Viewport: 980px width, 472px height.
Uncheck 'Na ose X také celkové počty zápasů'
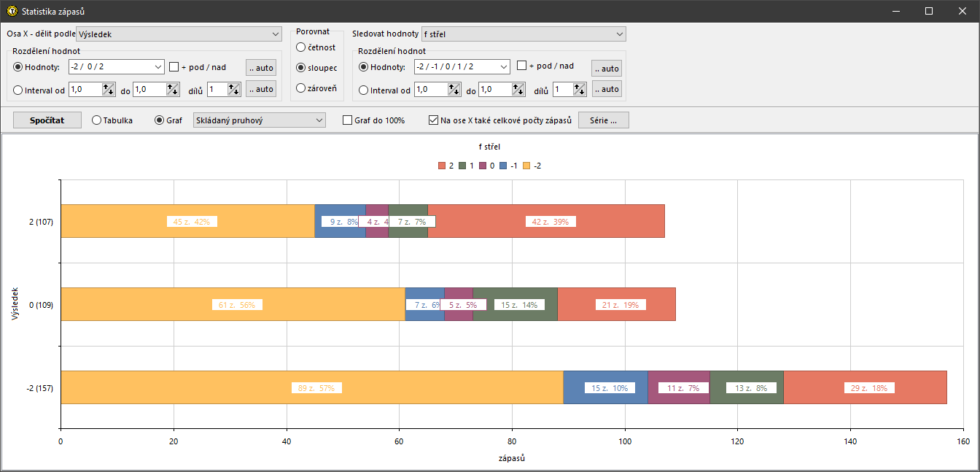coord(433,120)
